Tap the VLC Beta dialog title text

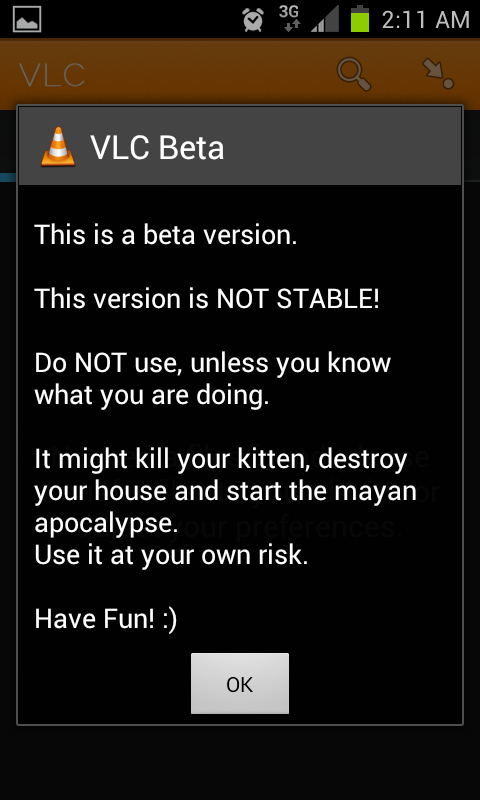[157, 148]
